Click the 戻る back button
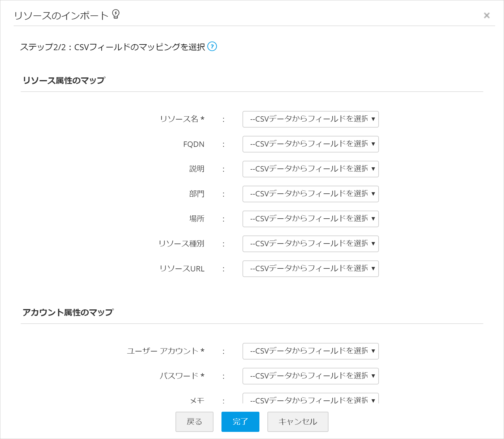Image resolution: width=504 pixels, height=439 pixels. (x=194, y=421)
